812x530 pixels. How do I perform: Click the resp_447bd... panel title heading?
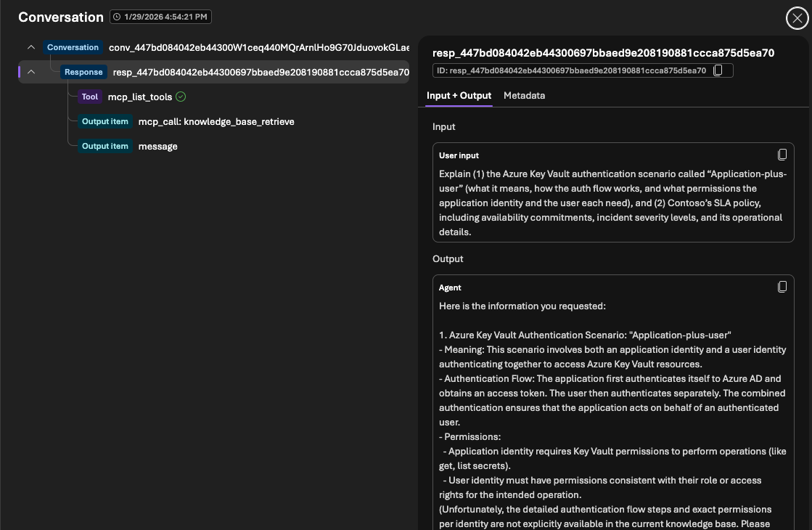pyautogui.click(x=603, y=53)
